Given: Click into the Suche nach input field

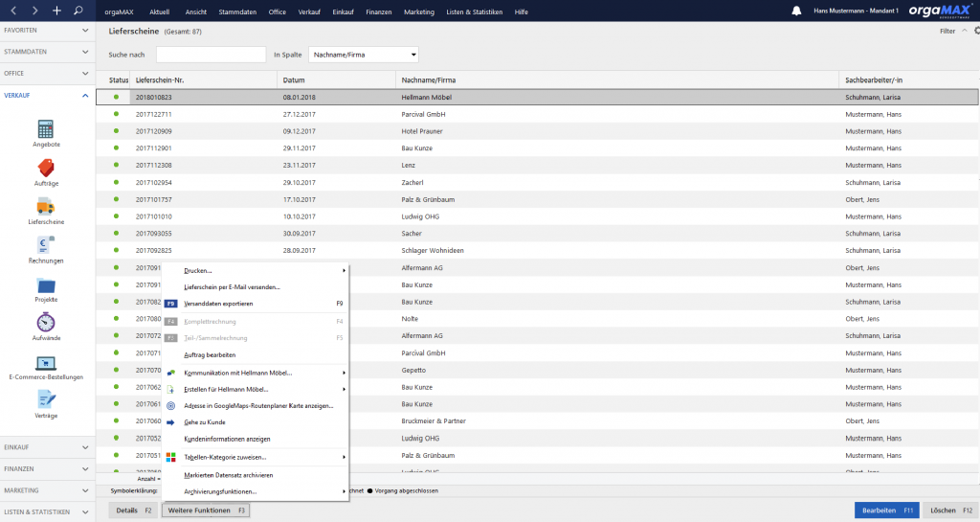Looking at the screenshot, I should click(212, 55).
